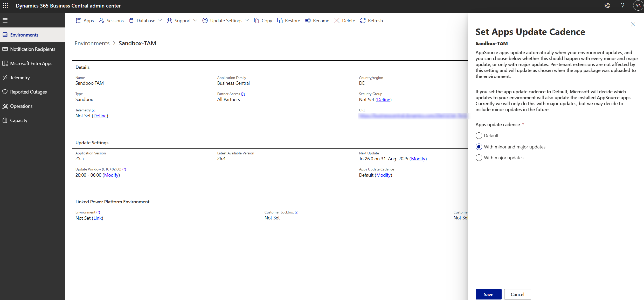The image size is (644, 300).
Task: Click the Save button
Action: coord(488,294)
